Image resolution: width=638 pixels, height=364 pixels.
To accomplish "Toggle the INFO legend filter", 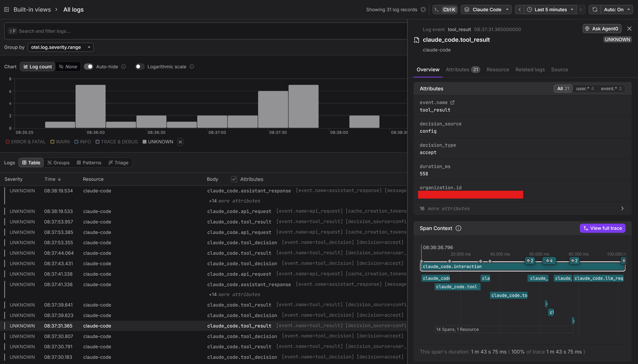I will click(82, 142).
